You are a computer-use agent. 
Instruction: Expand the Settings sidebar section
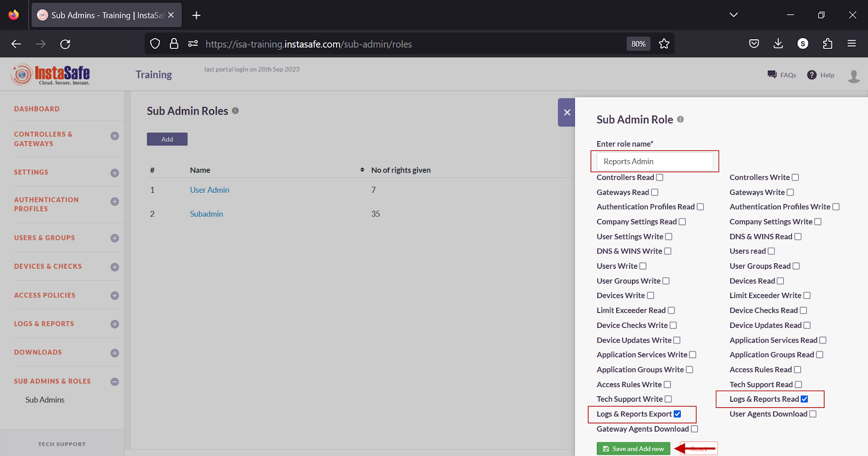114,173
